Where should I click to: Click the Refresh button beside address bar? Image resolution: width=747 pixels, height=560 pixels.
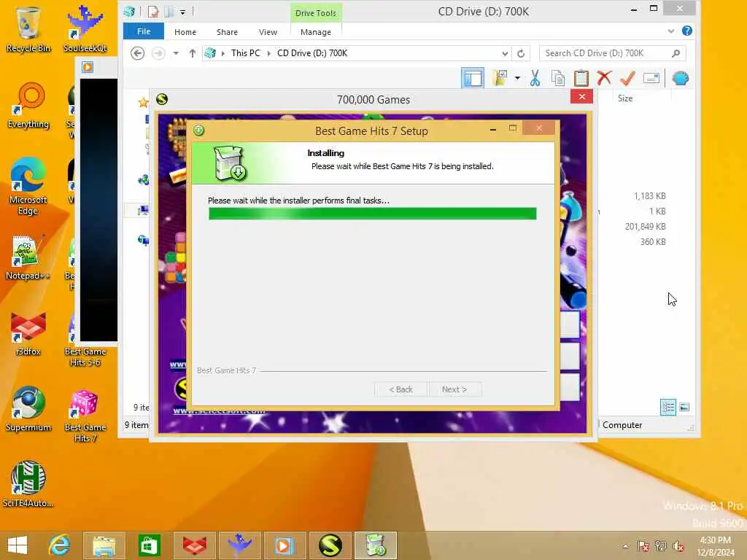tap(521, 53)
